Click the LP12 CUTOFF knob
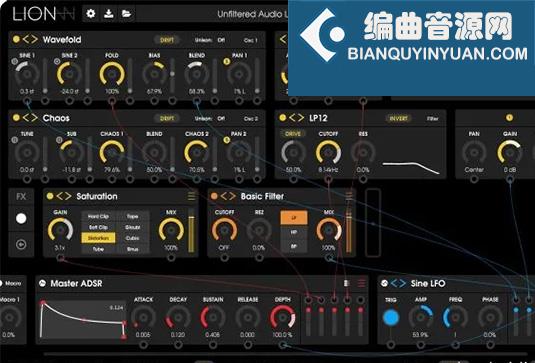535x363 pixels. [x=328, y=152]
